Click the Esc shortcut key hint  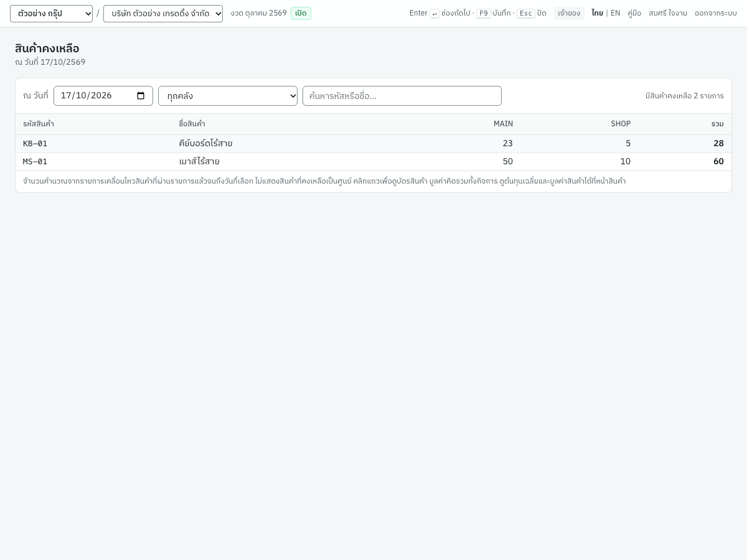point(526,13)
